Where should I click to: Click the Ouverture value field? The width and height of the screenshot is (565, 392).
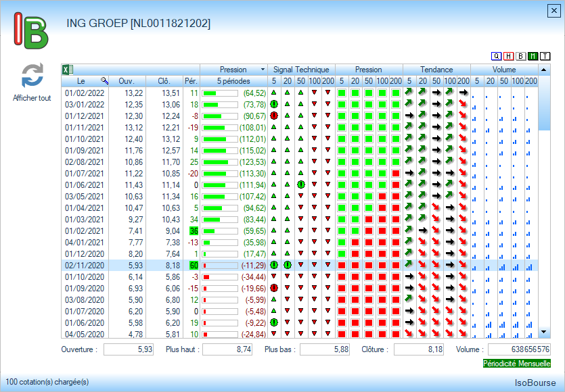click(129, 349)
